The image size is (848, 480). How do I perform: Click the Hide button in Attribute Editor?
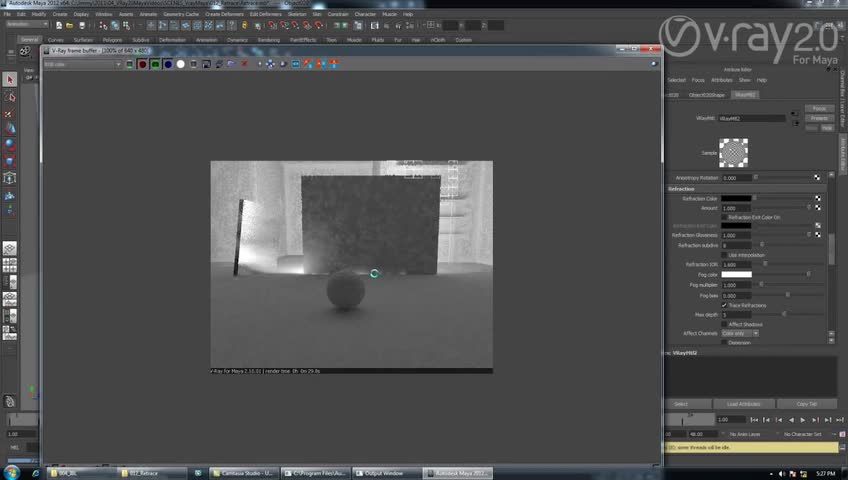(827, 128)
